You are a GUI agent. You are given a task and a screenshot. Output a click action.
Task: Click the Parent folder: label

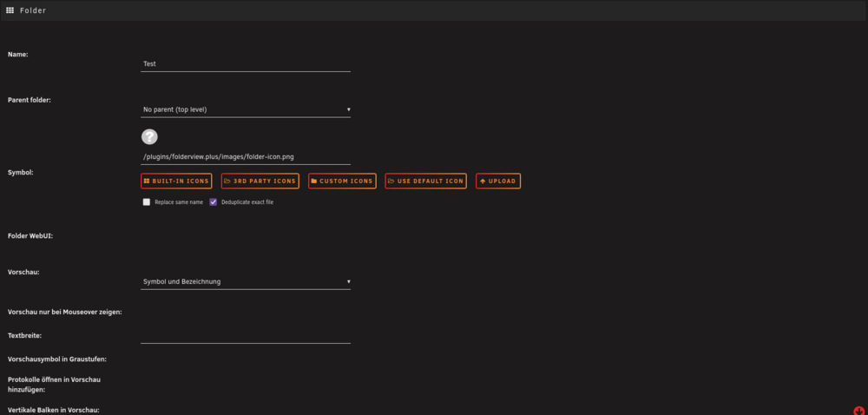pyautogui.click(x=30, y=100)
